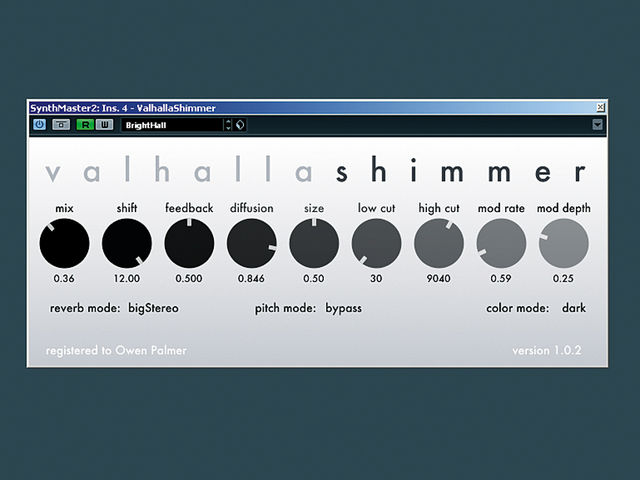Click the 'version 1.0.2' text
This screenshot has height=480, width=640.
click(547, 351)
